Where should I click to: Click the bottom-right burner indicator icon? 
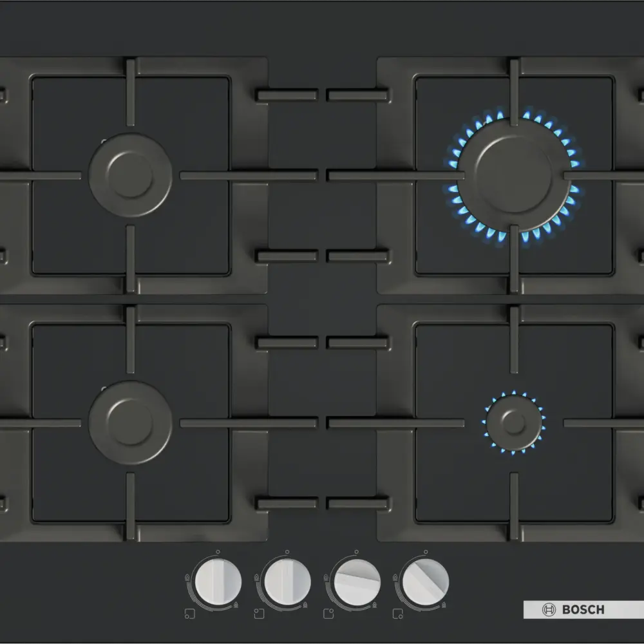398,614
